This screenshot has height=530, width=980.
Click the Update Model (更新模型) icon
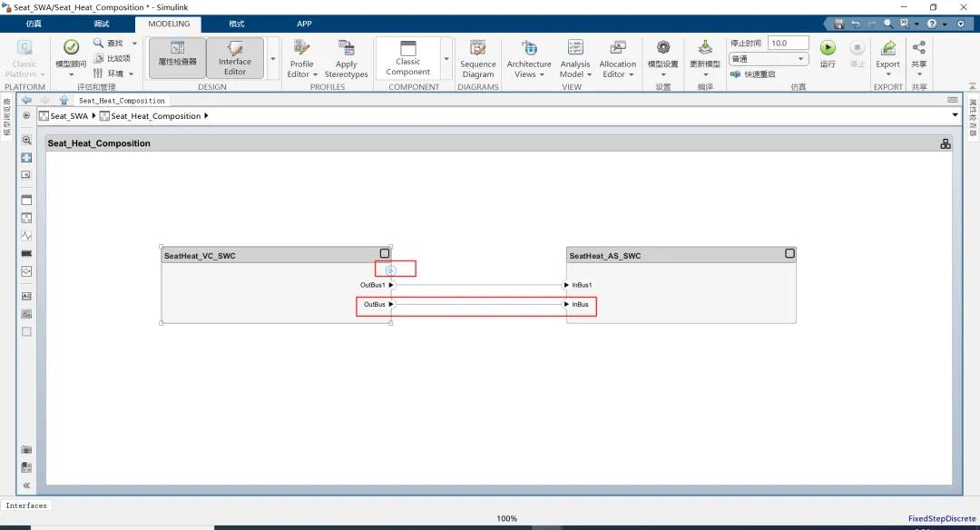(x=705, y=49)
